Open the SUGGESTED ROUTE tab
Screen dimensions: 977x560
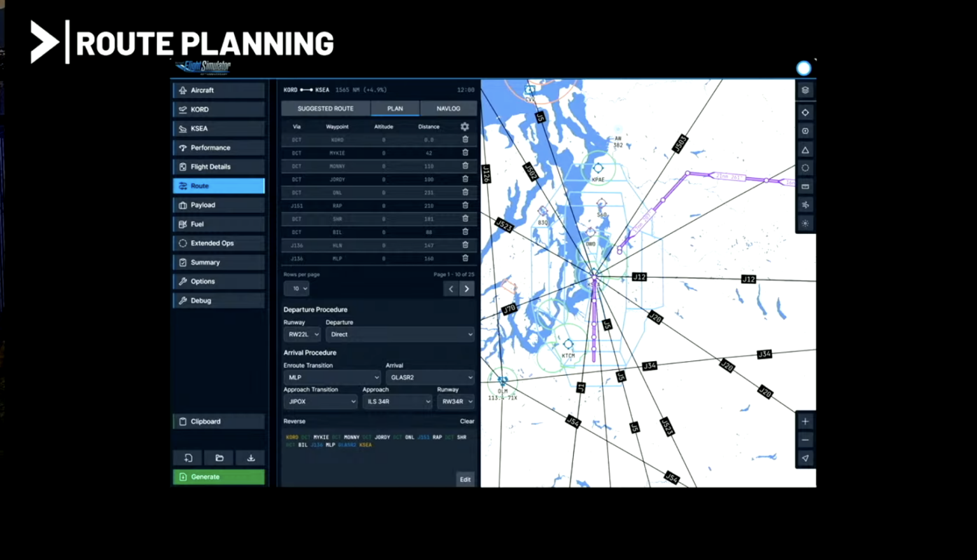(x=325, y=108)
